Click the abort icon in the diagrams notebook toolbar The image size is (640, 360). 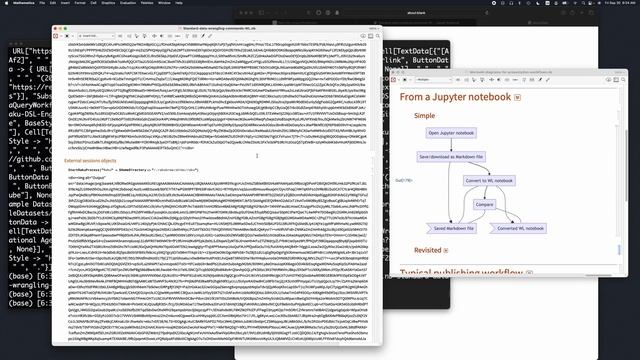(404, 80)
